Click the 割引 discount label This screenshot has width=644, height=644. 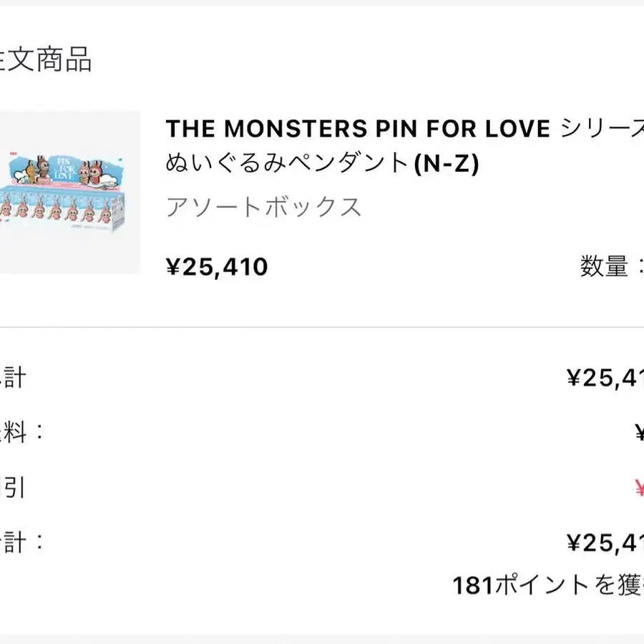[x=12, y=487]
